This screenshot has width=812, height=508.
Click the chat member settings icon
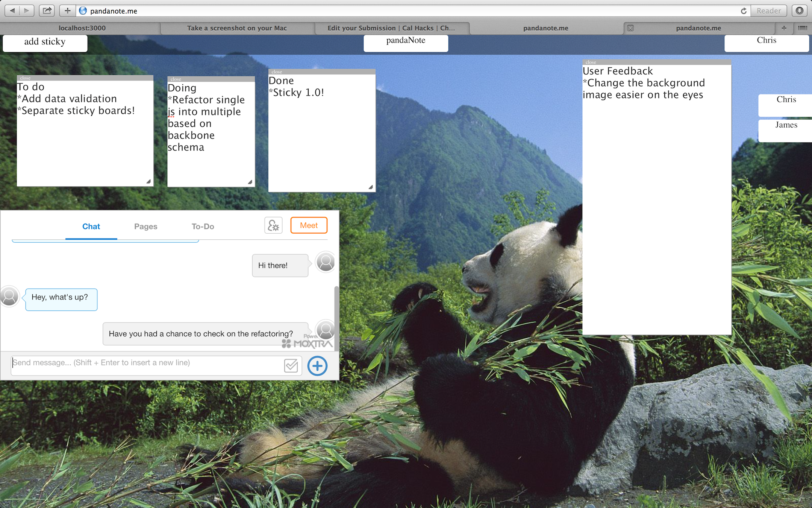(273, 226)
